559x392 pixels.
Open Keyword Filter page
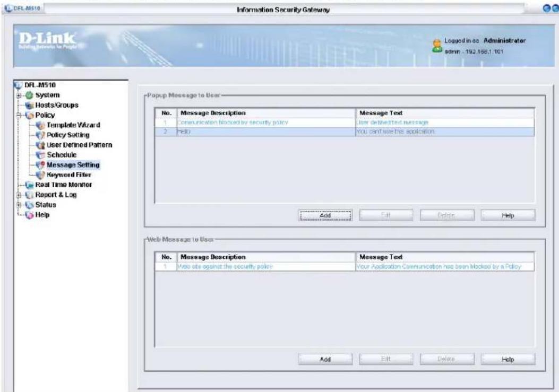(x=69, y=175)
